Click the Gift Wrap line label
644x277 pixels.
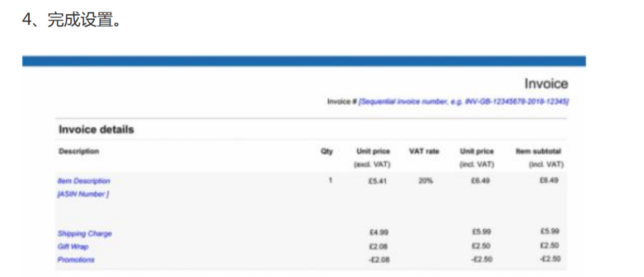[73, 247]
